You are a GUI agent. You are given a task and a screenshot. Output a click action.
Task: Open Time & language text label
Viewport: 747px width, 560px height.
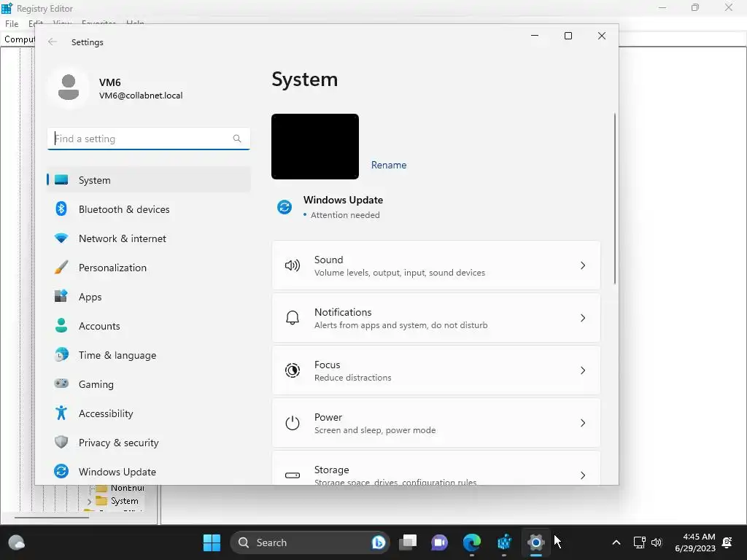point(117,355)
